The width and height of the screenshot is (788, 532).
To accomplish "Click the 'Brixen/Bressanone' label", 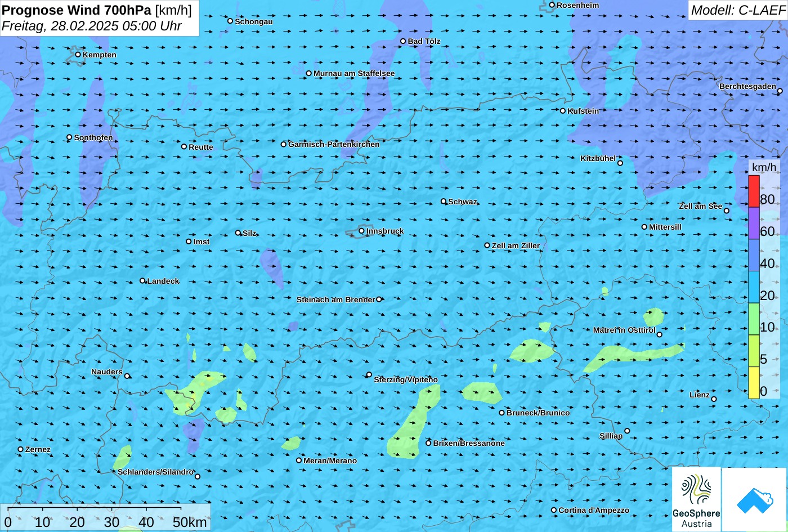I will [x=469, y=443].
